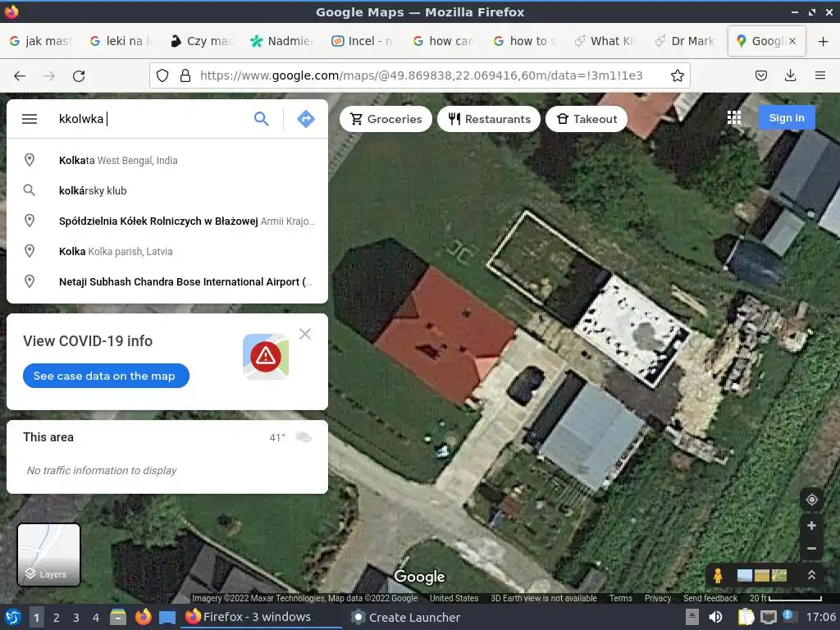This screenshot has height=630, width=840.
Task: Choose the Kolkata West Bengal suggestion
Action: tap(167, 160)
